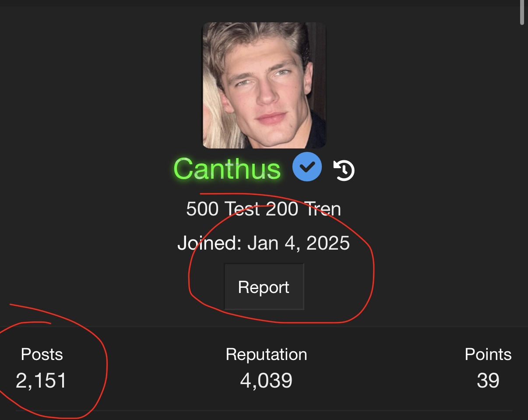The height and width of the screenshot is (420, 528).
Task: Click the 39 points value
Action: [x=488, y=380]
